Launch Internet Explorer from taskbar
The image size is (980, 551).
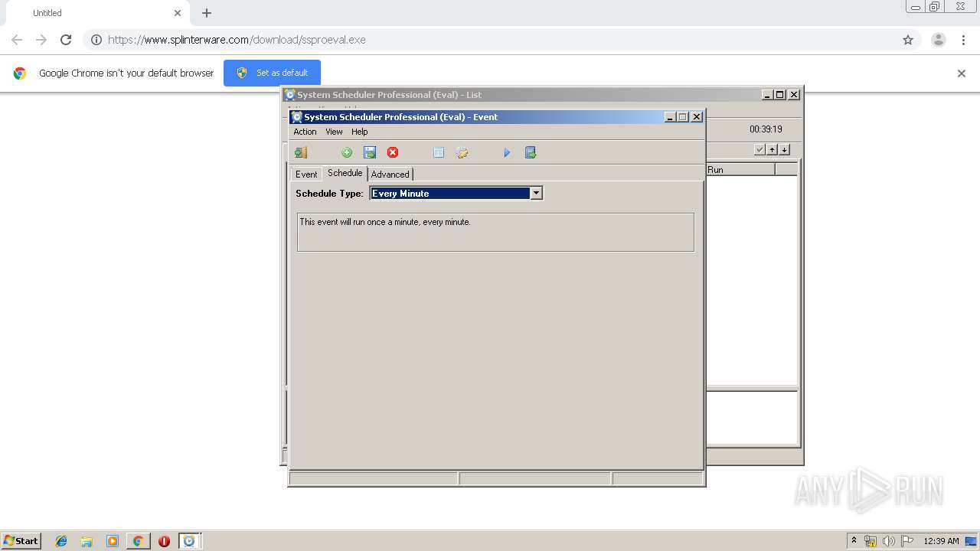click(x=61, y=541)
